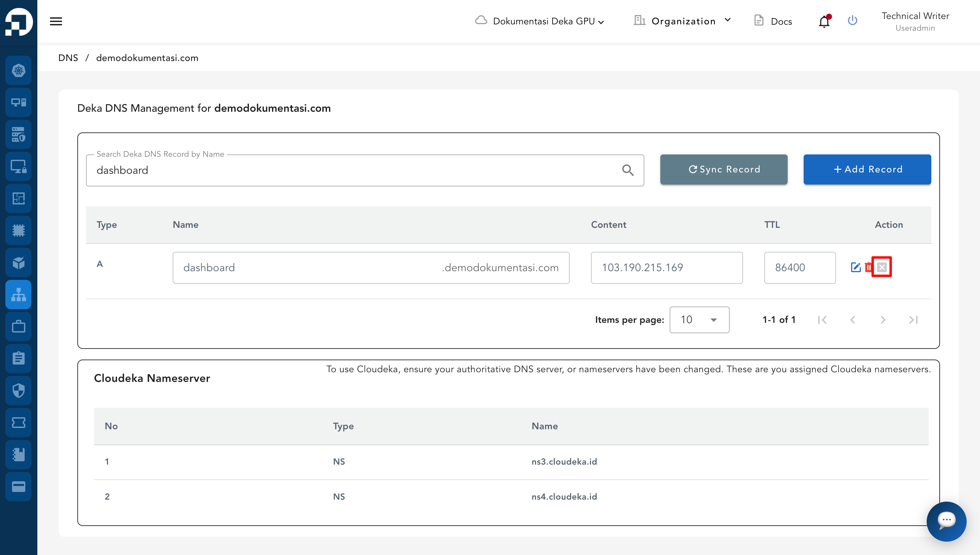Click the power logout icon
Viewport: 980px width, 555px height.
point(852,21)
